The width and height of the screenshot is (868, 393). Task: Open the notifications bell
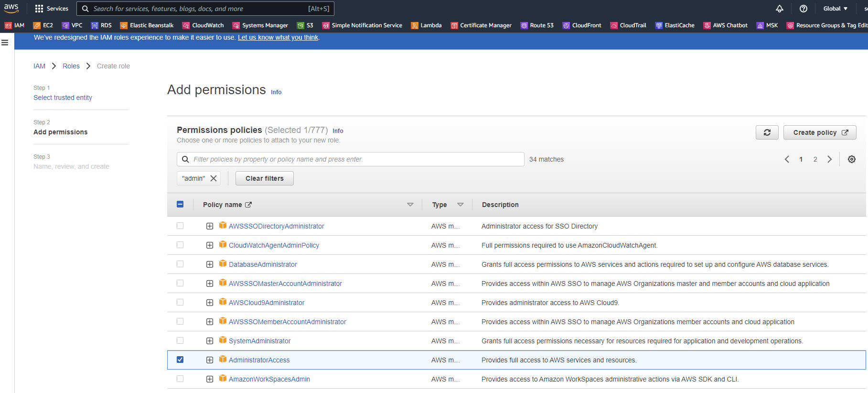(780, 9)
